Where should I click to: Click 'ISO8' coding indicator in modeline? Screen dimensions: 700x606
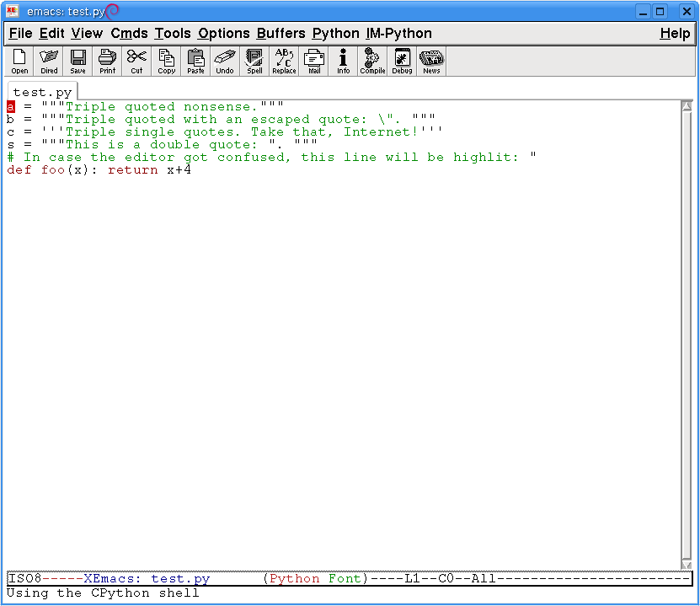coord(25,579)
